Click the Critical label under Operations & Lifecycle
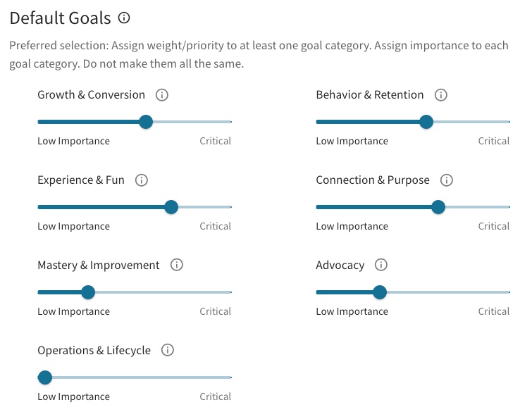 [x=216, y=397]
